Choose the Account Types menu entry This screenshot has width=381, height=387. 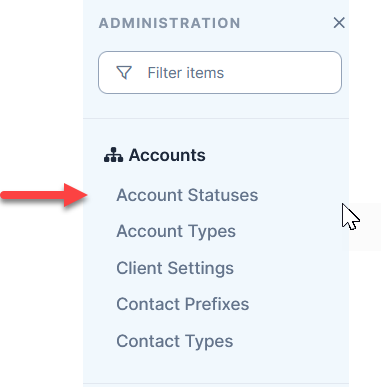[176, 231]
